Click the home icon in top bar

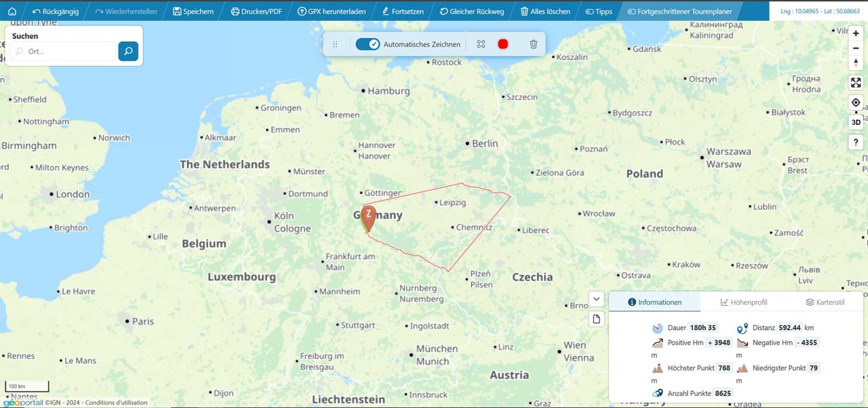(12, 11)
